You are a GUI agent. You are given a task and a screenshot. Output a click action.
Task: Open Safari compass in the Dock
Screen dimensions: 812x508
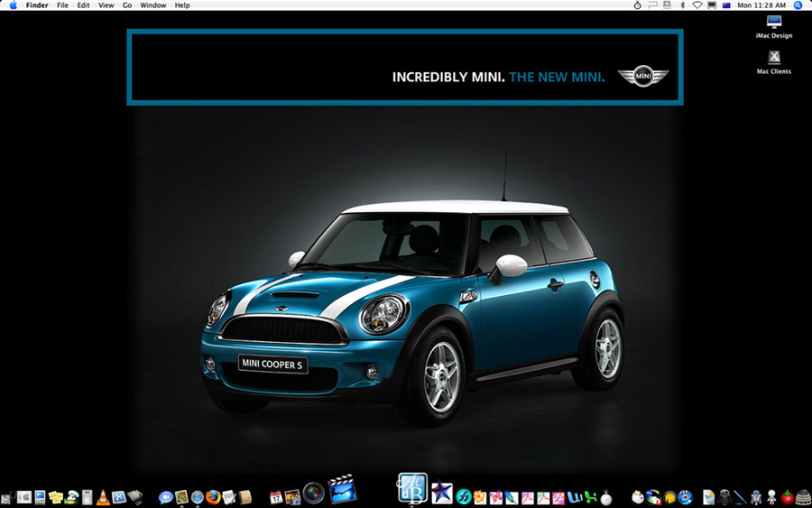pos(198,497)
